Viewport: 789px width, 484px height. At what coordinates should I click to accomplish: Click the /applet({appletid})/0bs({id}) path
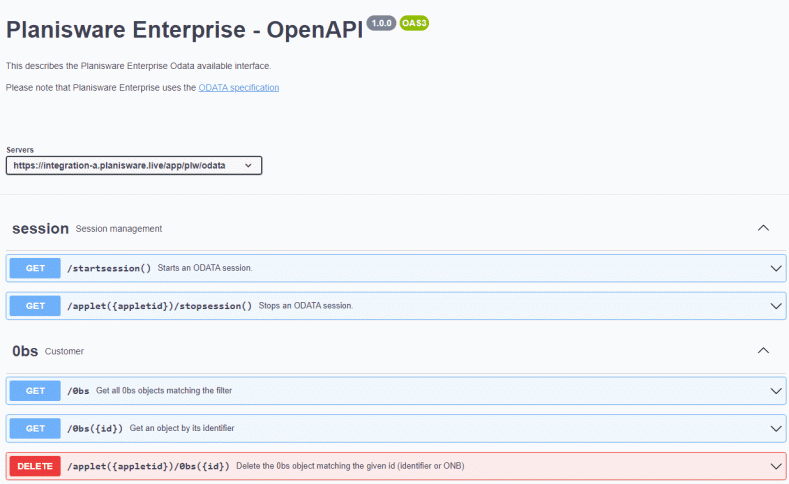point(148,466)
